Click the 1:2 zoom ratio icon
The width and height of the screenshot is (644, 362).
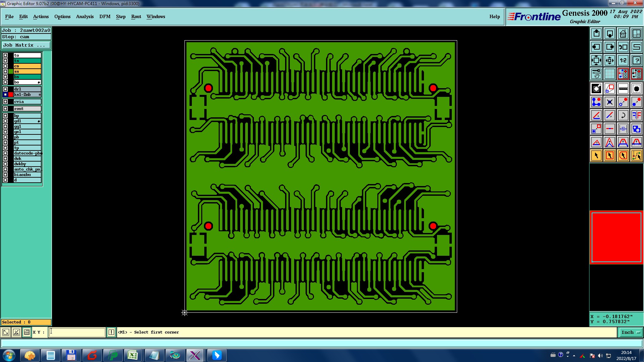click(x=623, y=60)
